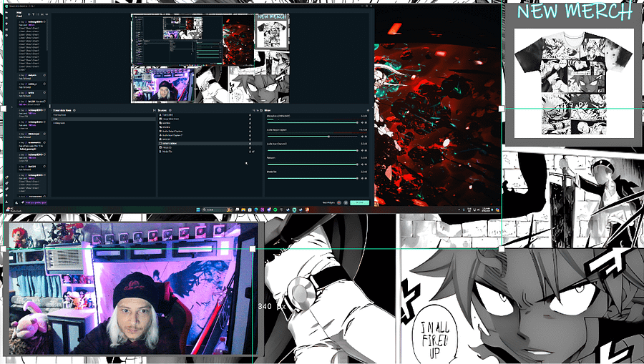Click the skip icon in Mini Feed header
The image size is (644, 364).
(42, 14)
